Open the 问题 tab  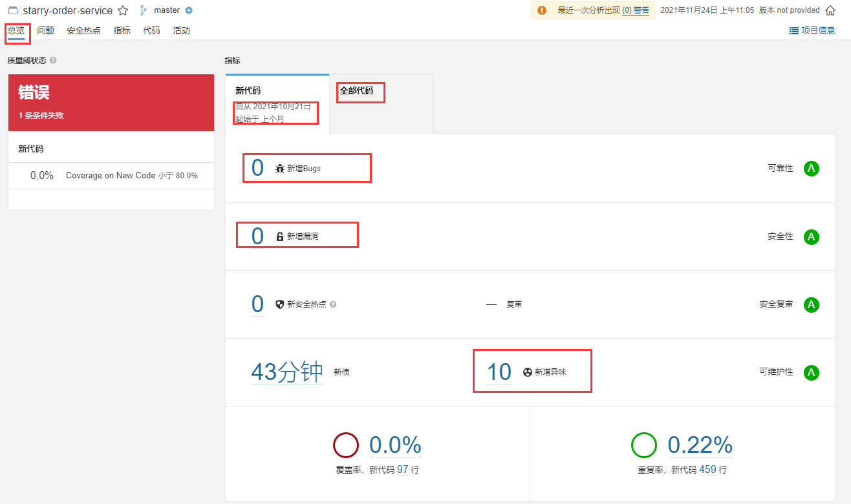coord(45,30)
